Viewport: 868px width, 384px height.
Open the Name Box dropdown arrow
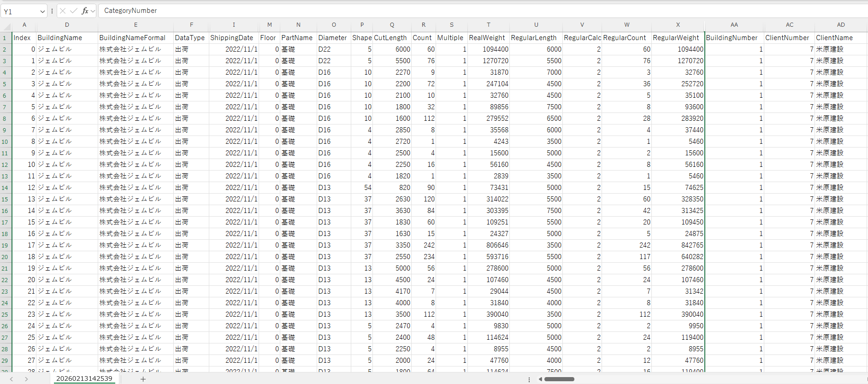click(x=42, y=11)
